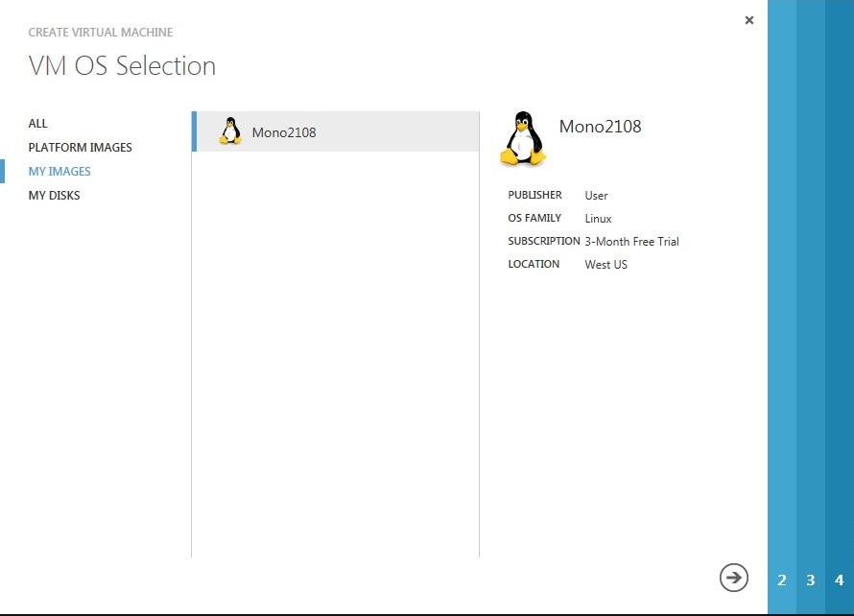
Task: Go to next step with arrow button
Action: tap(734, 577)
